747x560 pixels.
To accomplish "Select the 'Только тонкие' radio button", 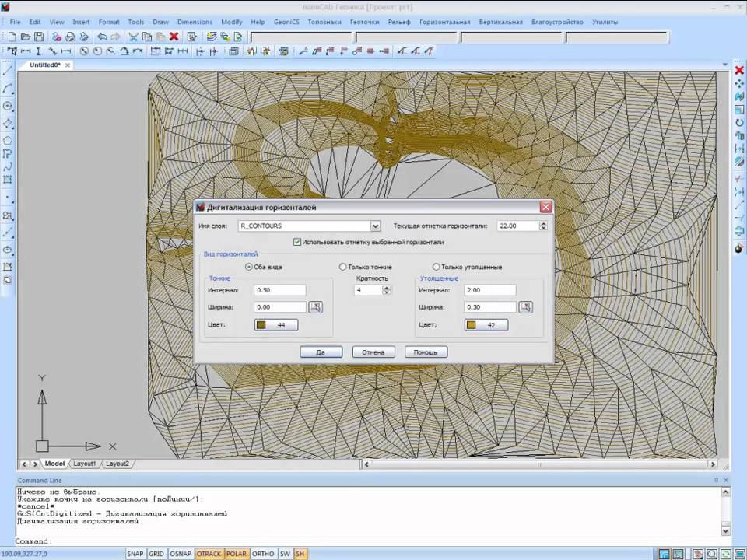I will point(342,267).
